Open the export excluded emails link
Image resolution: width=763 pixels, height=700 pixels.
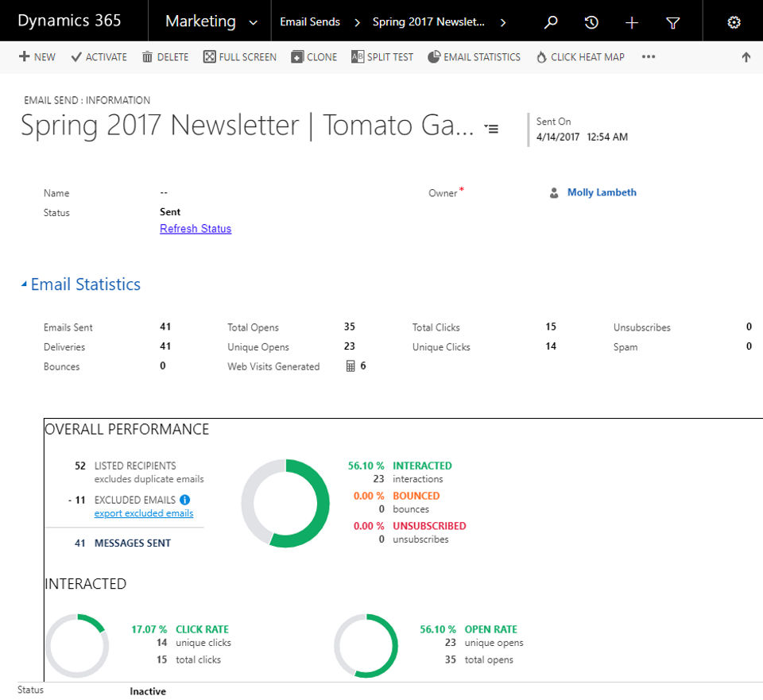(144, 513)
